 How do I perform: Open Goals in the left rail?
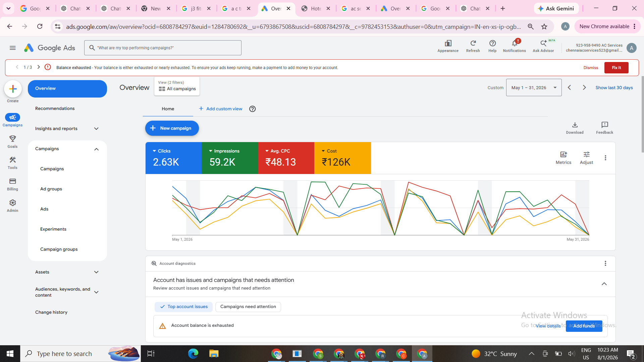tap(12, 142)
